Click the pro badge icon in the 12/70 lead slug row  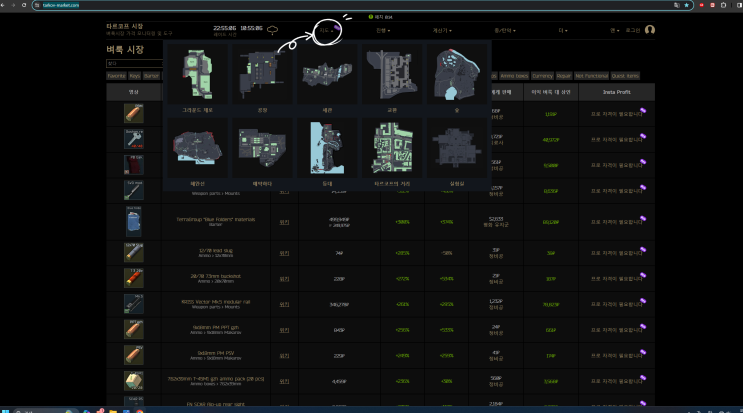pyautogui.click(x=643, y=250)
